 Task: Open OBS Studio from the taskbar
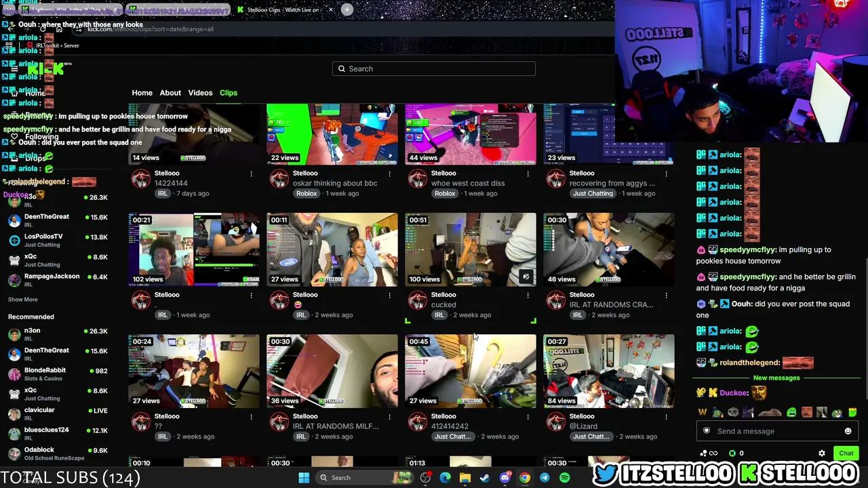[x=425, y=478]
